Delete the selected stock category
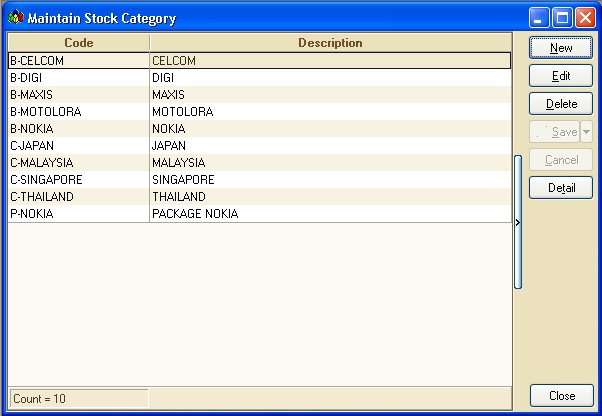Viewport: 602px width, 416px height. (561, 104)
